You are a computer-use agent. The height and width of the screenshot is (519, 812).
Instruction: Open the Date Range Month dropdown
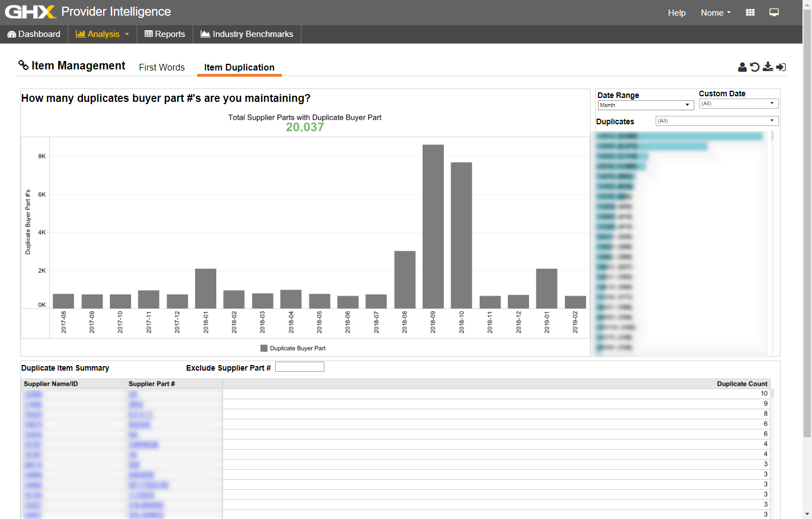coord(646,105)
